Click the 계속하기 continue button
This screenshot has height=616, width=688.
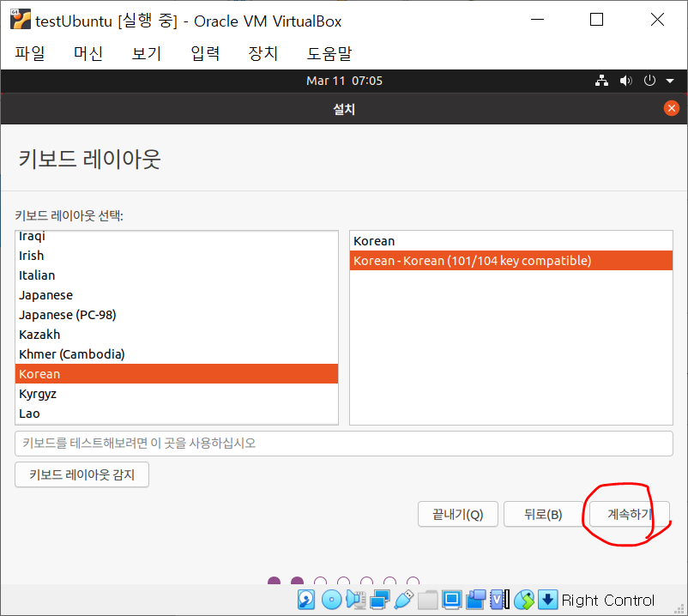[629, 514]
